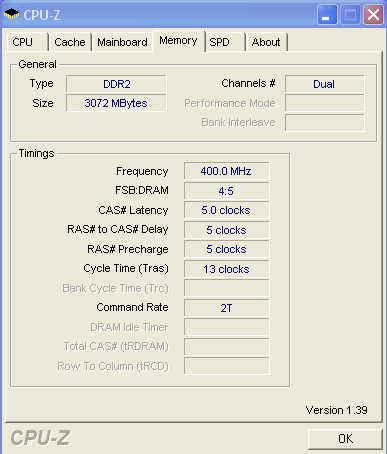The width and height of the screenshot is (387, 454).
Task: Click the Cycle Time (Tras) label
Action: pos(126,269)
